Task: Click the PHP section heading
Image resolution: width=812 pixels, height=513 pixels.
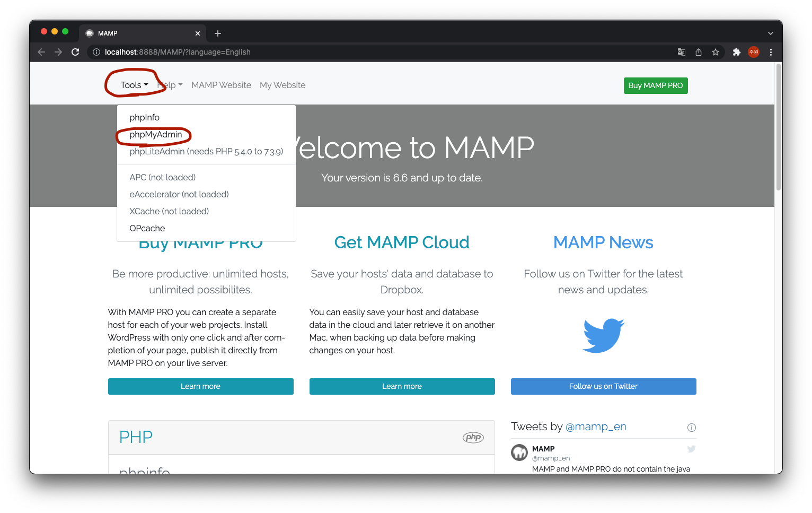Action: (x=136, y=437)
